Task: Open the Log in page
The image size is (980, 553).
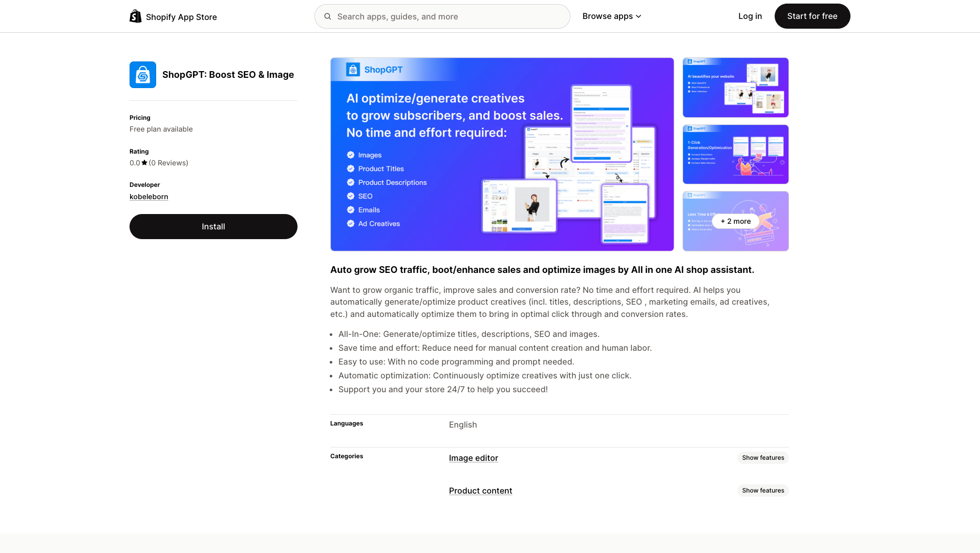Action: pyautogui.click(x=750, y=16)
